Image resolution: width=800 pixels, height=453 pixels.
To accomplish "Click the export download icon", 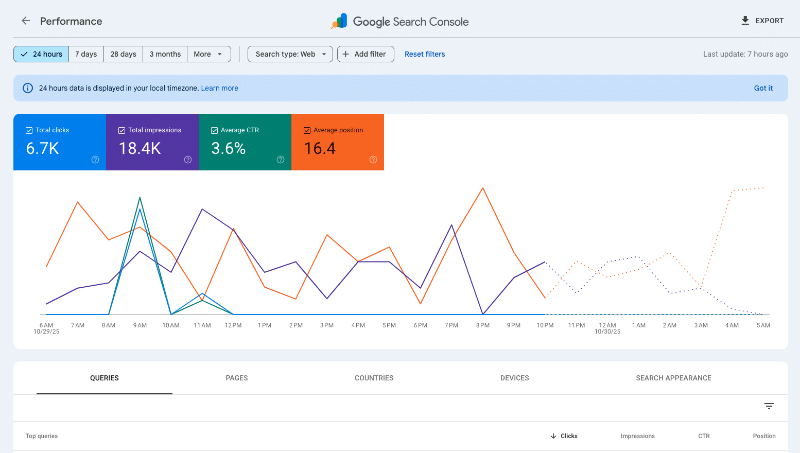I will click(745, 20).
